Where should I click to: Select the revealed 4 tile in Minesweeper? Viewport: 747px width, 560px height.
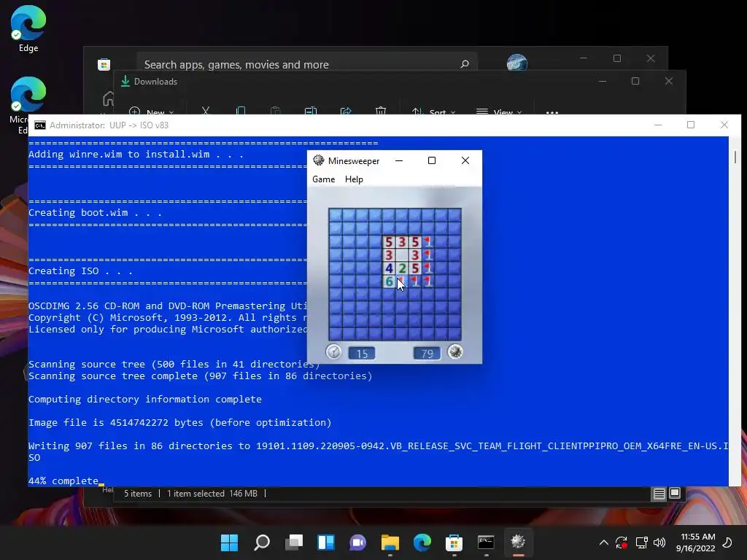click(x=389, y=268)
